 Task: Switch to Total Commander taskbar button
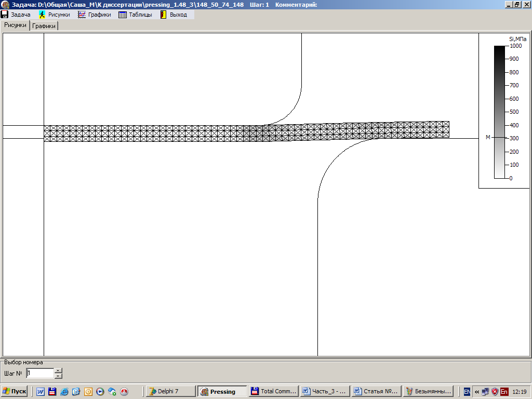point(273,391)
